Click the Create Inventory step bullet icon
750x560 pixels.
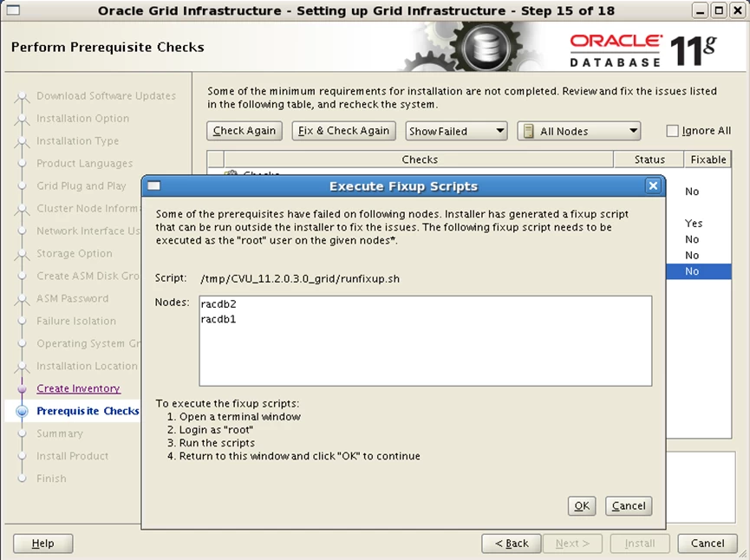coord(22,389)
